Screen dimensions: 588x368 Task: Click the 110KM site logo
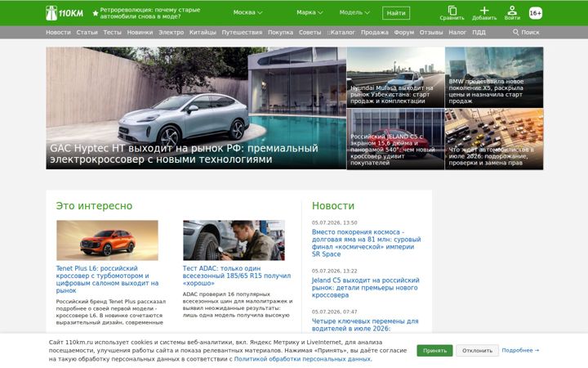tap(65, 13)
